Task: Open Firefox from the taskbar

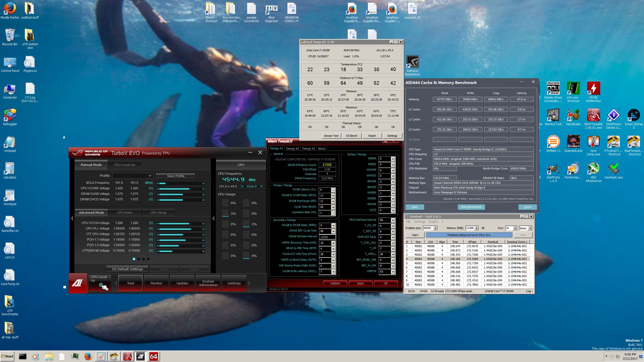Action: pyautogui.click(x=88, y=356)
